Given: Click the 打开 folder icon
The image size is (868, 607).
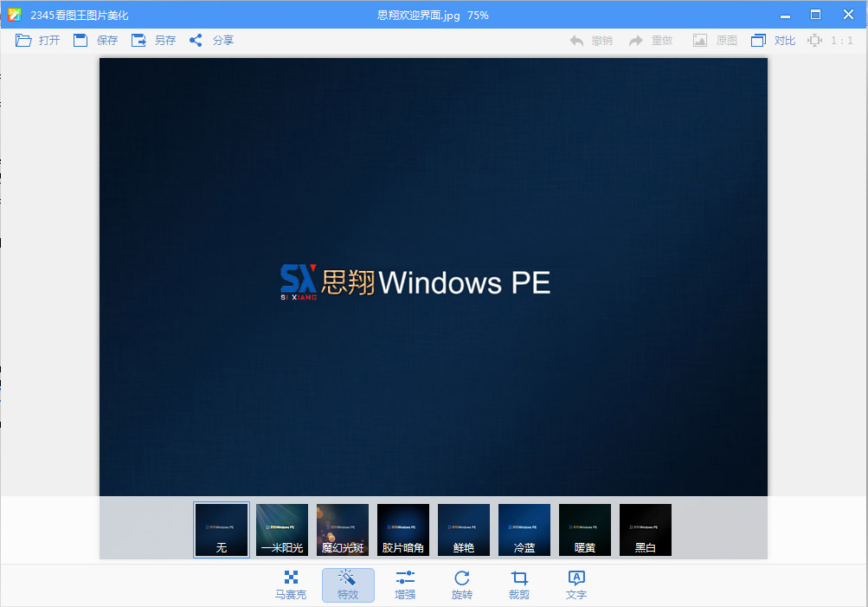Looking at the screenshot, I should 23,41.
